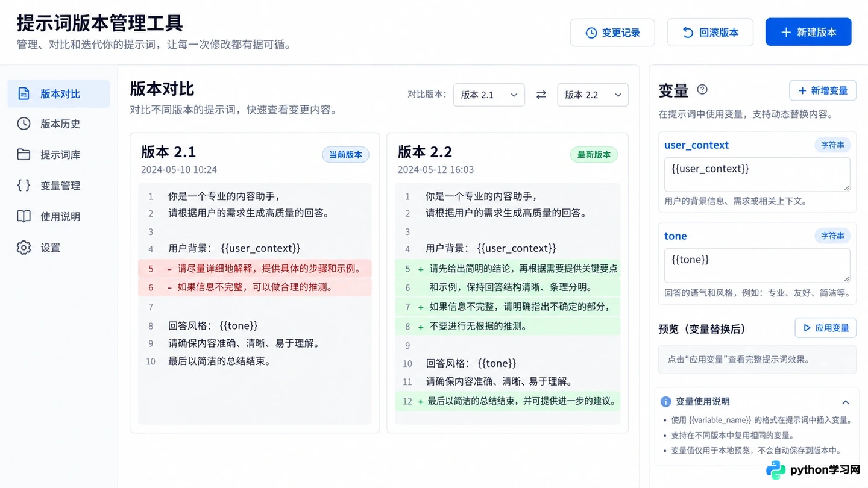Click the {{user_context}} input field
Image resolution: width=868 pixels, height=488 pixels.
click(x=757, y=175)
